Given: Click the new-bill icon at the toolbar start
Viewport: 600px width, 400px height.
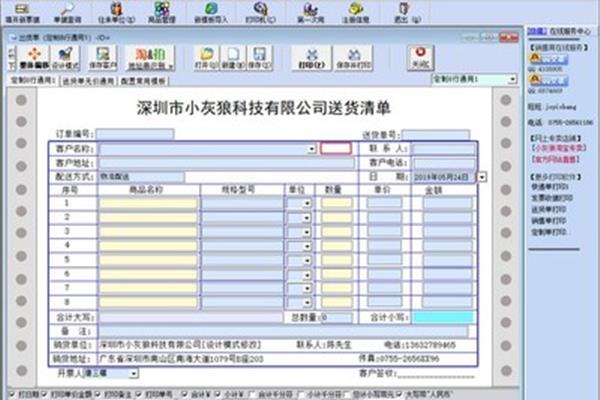Looking at the screenshot, I should pyautogui.click(x=22, y=12).
